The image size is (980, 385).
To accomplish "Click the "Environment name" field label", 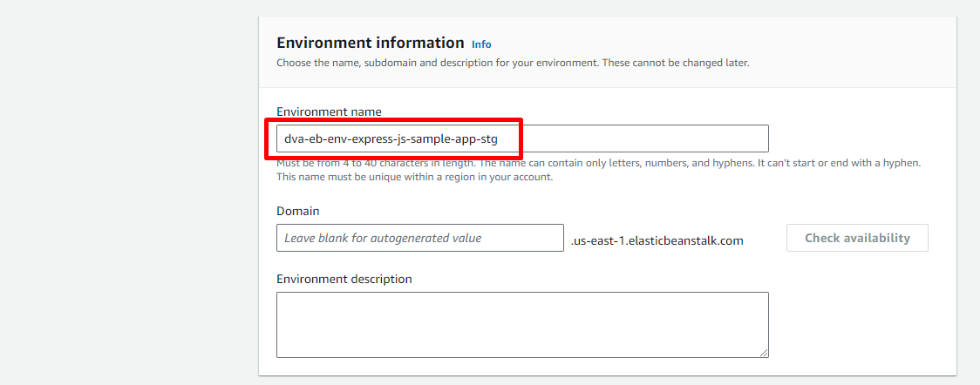I will (329, 111).
